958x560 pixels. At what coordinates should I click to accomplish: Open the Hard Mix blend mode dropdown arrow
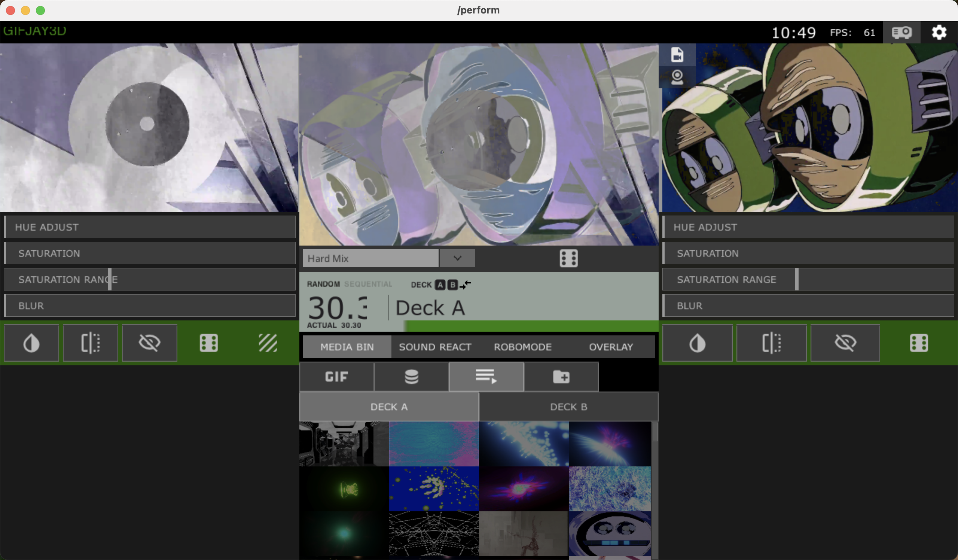(457, 259)
